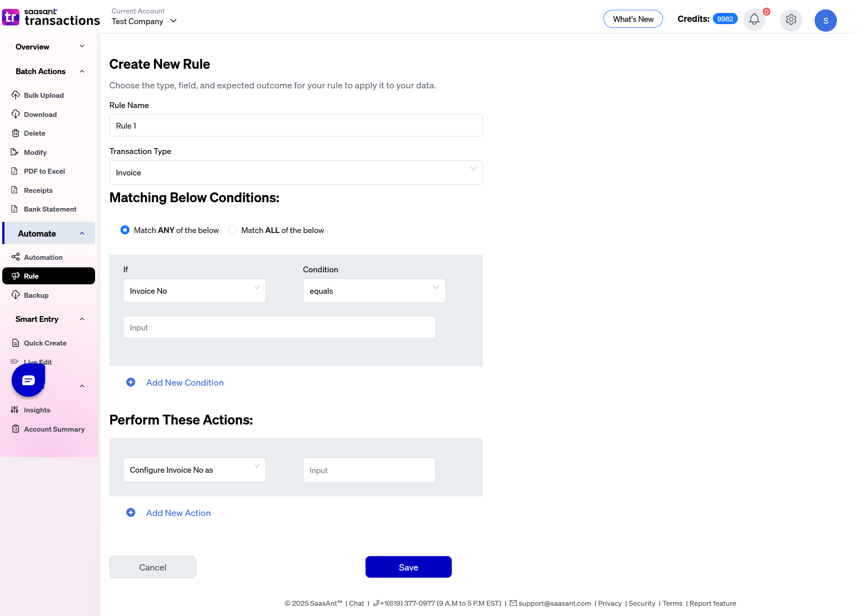Open the blue chat widget bubble
The image size is (857, 616).
28,380
